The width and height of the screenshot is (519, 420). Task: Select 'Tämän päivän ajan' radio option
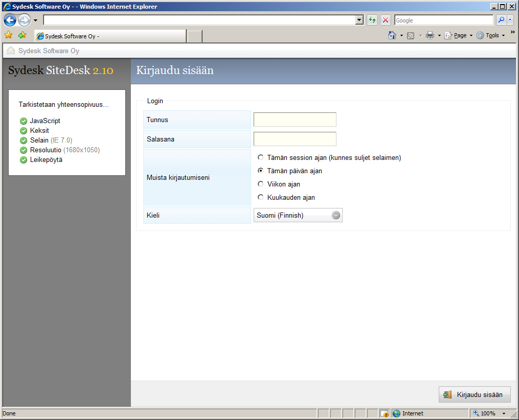[x=260, y=171]
